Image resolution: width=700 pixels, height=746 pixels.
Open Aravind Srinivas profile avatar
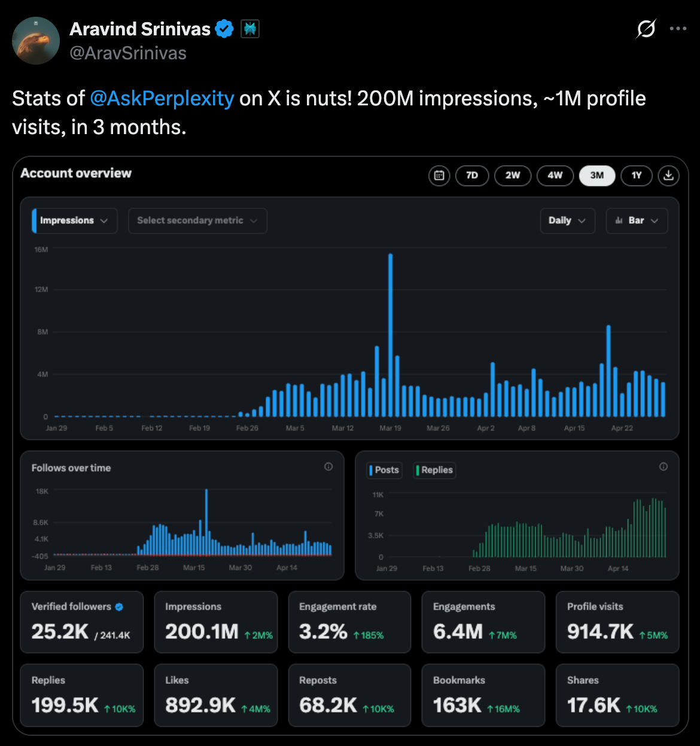36,41
